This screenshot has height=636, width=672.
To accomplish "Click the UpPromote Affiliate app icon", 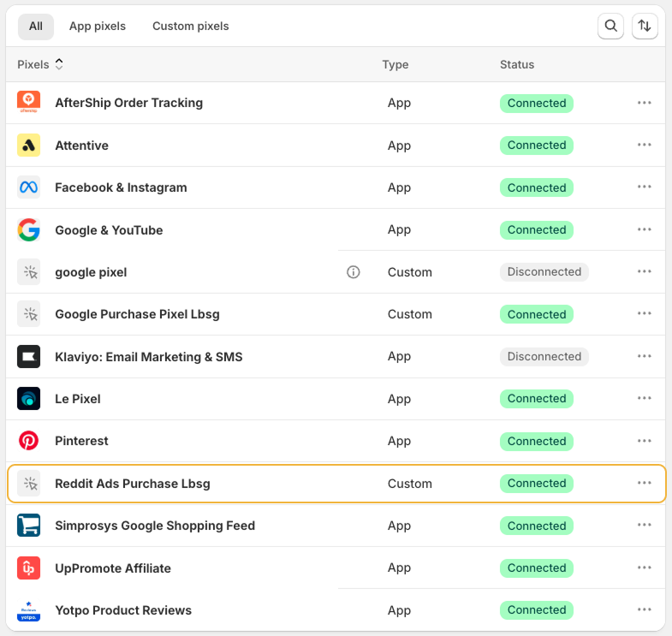I will coord(29,568).
